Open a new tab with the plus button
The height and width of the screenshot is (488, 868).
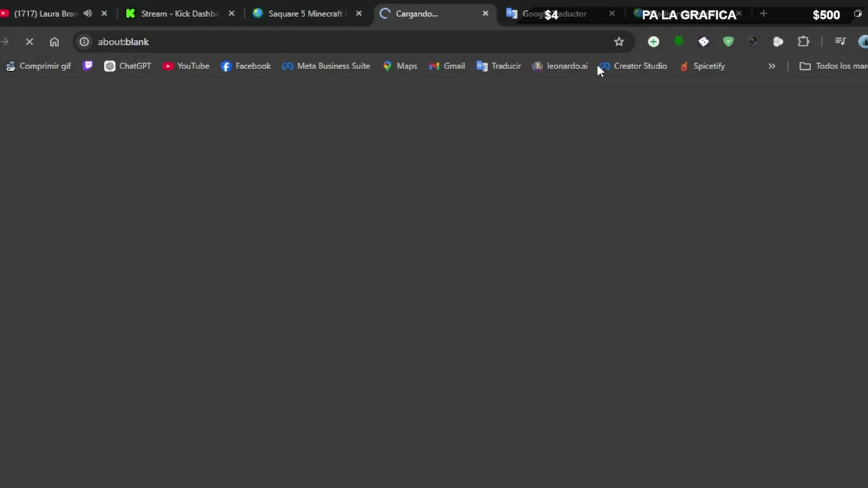click(764, 14)
